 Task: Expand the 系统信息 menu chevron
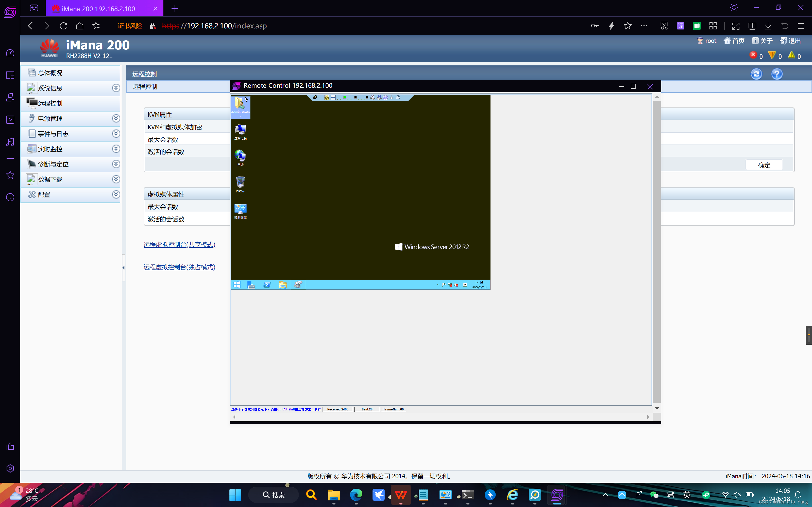116,88
